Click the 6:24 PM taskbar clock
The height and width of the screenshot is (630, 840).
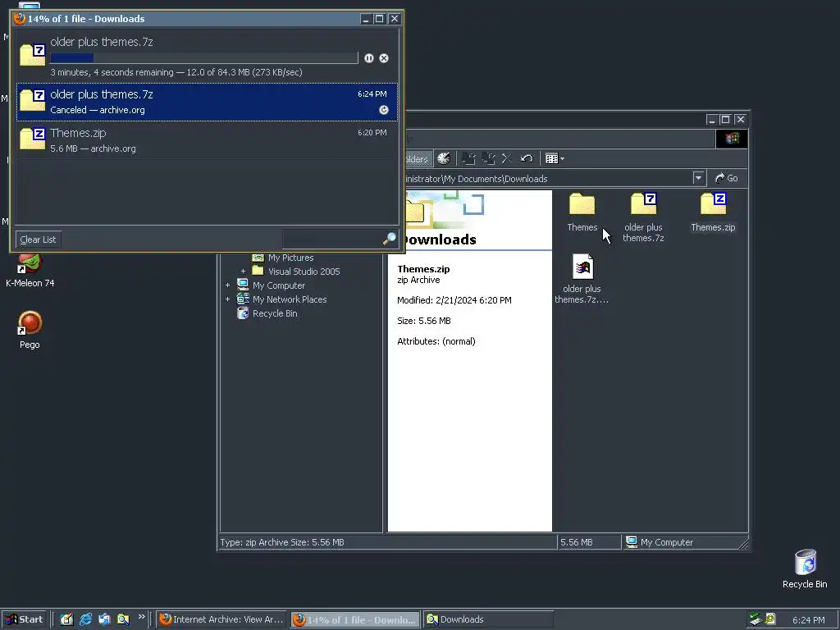(808, 620)
